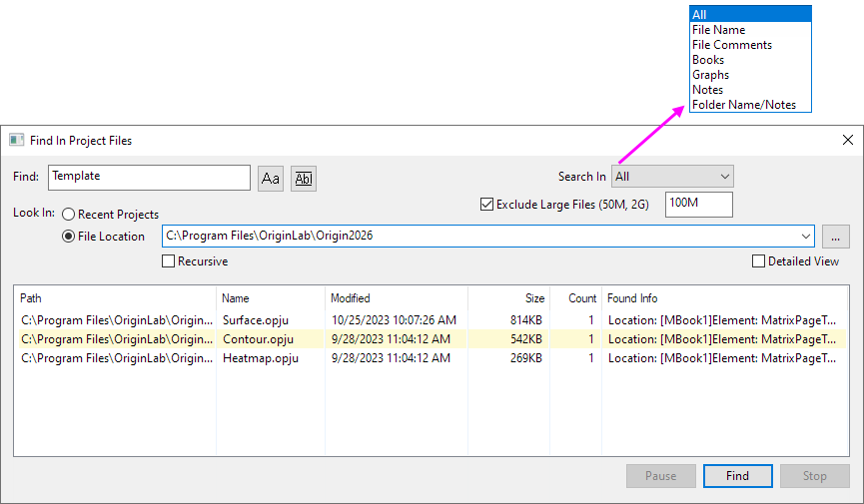
Task: Select Folder Name/Notes option
Action: [x=744, y=105]
